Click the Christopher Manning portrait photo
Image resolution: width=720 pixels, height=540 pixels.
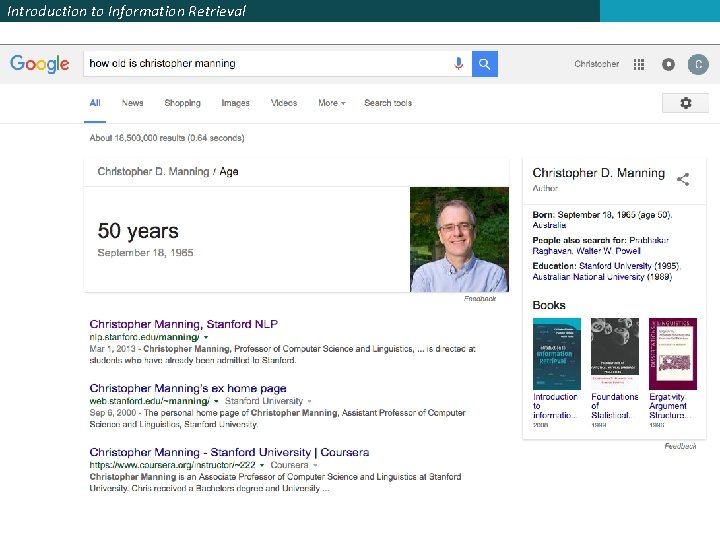tap(459, 239)
